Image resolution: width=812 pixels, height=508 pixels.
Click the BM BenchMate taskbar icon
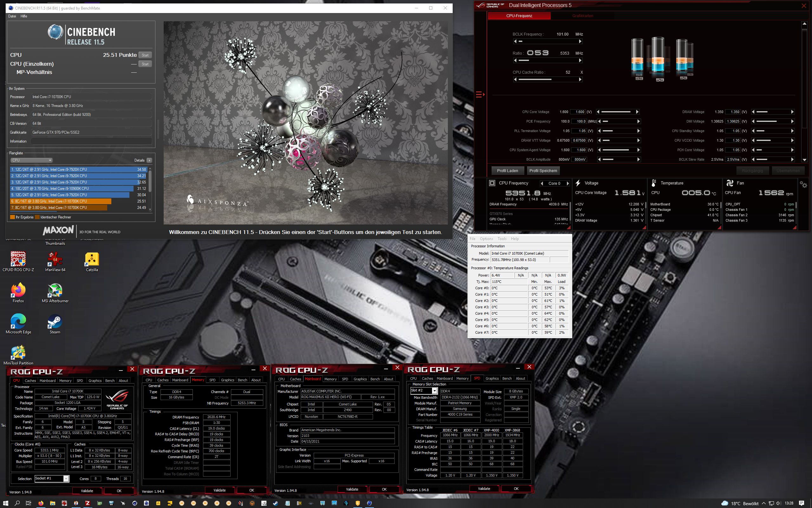[298, 503]
